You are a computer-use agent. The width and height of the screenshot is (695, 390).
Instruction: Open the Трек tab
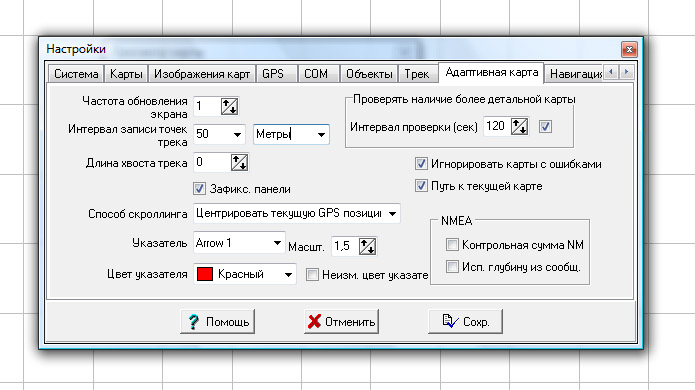[x=417, y=74]
